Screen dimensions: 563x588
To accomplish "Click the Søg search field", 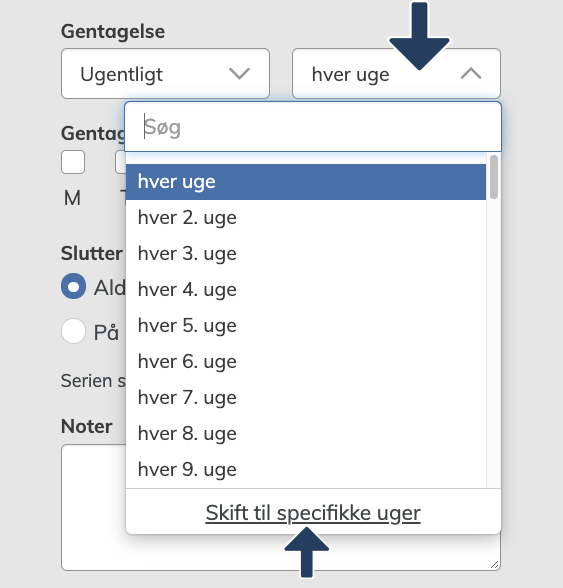I will [313, 127].
